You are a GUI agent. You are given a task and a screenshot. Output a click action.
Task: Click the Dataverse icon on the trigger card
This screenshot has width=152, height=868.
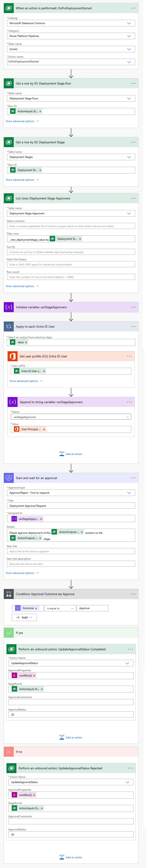coord(9,8)
